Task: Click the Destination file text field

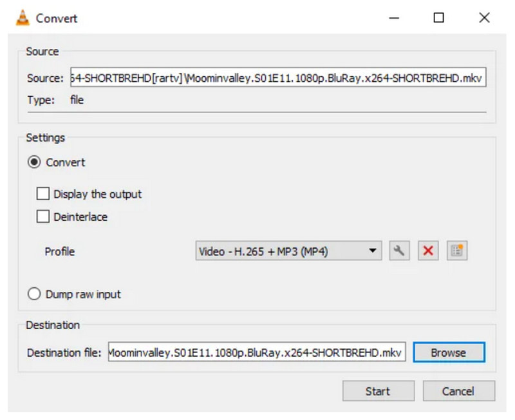Action: pyautogui.click(x=256, y=352)
